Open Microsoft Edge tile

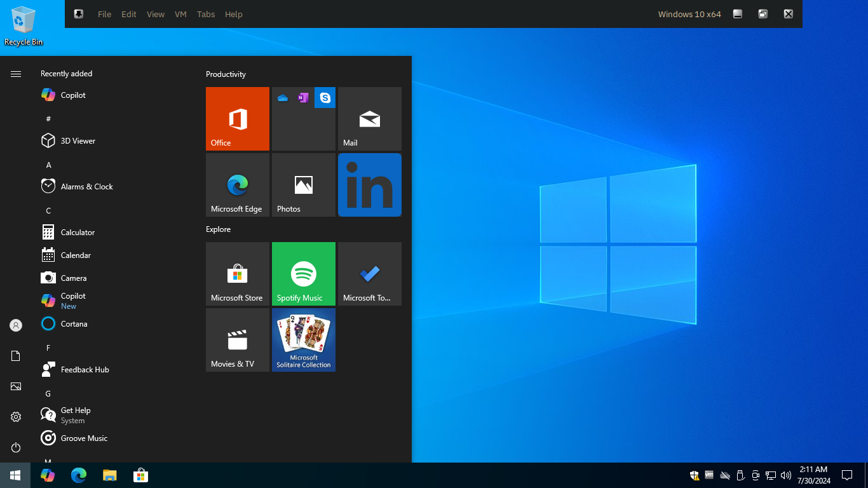238,185
